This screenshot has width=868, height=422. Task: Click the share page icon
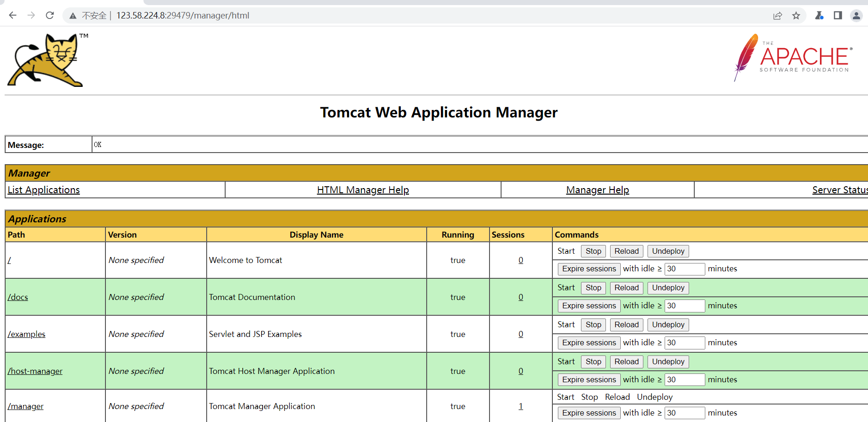click(x=778, y=16)
